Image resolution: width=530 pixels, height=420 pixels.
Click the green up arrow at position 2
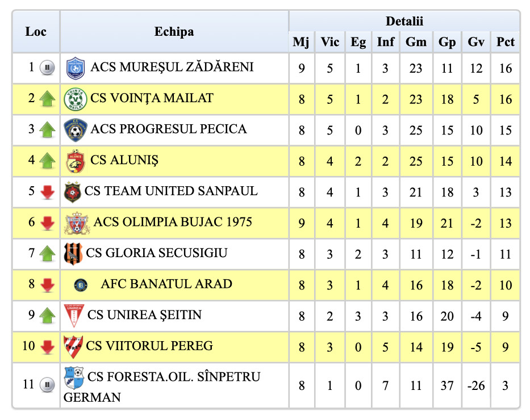(48, 99)
